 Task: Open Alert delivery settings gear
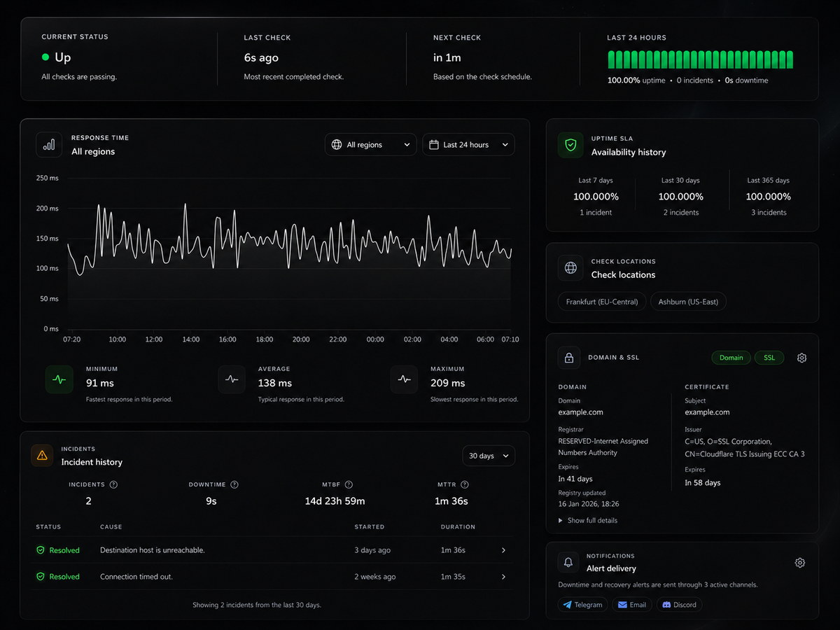800,563
